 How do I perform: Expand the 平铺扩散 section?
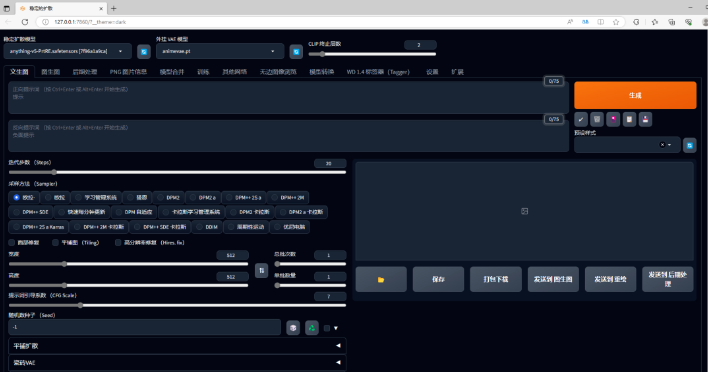click(x=177, y=346)
